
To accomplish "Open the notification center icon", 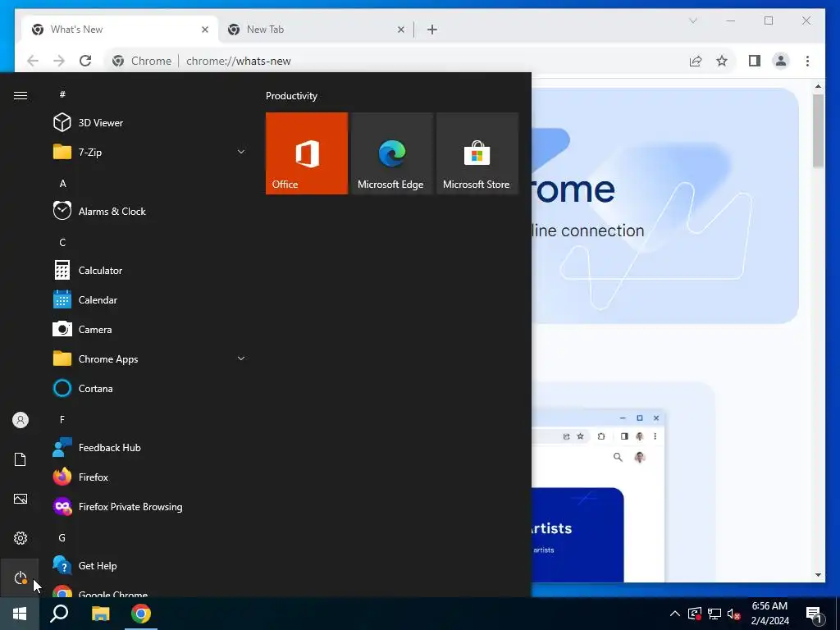I will [815, 614].
